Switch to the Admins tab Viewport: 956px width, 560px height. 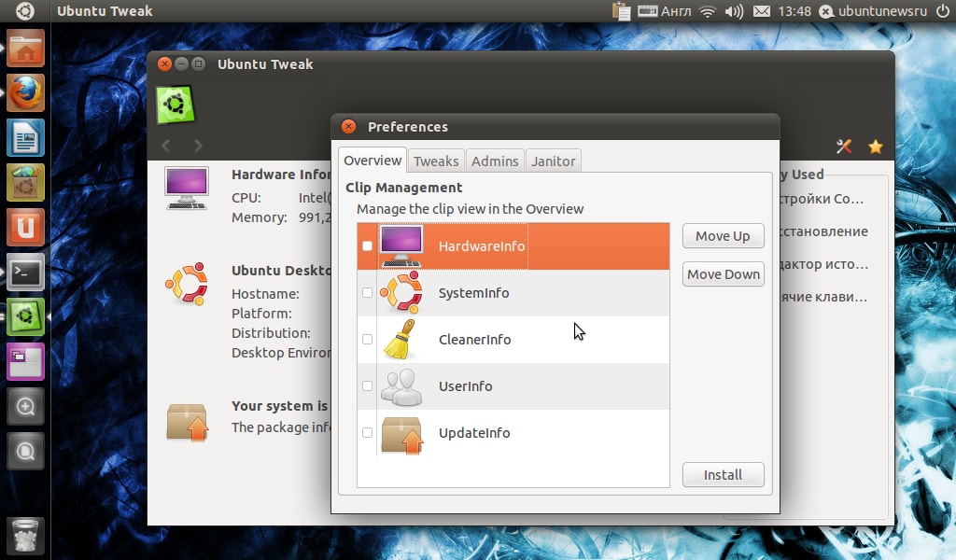click(495, 161)
